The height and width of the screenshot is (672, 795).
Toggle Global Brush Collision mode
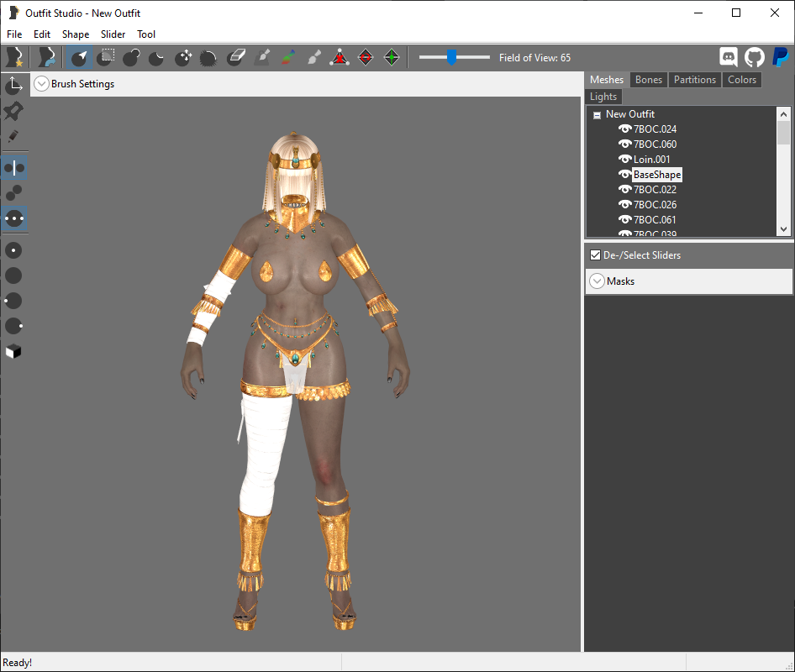[14, 218]
